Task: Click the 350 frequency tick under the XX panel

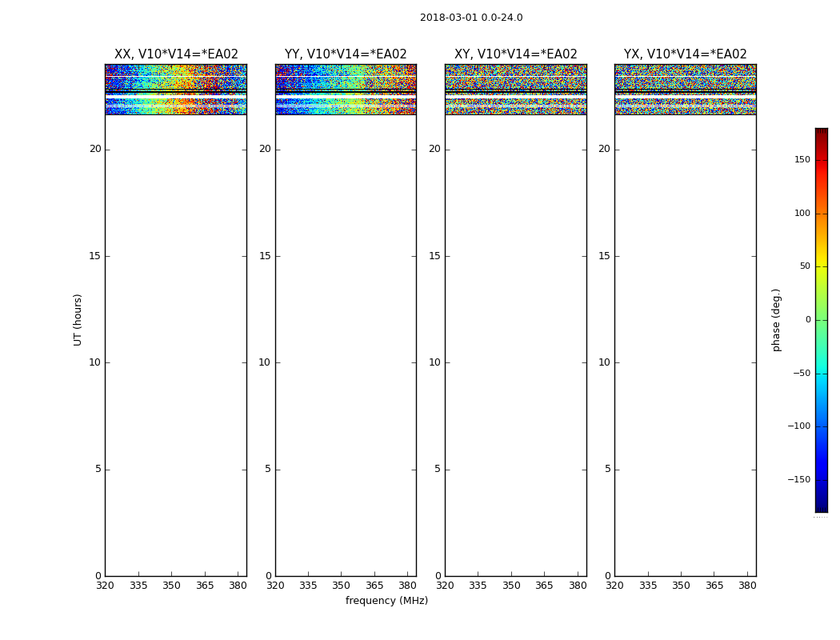Action: (171, 586)
